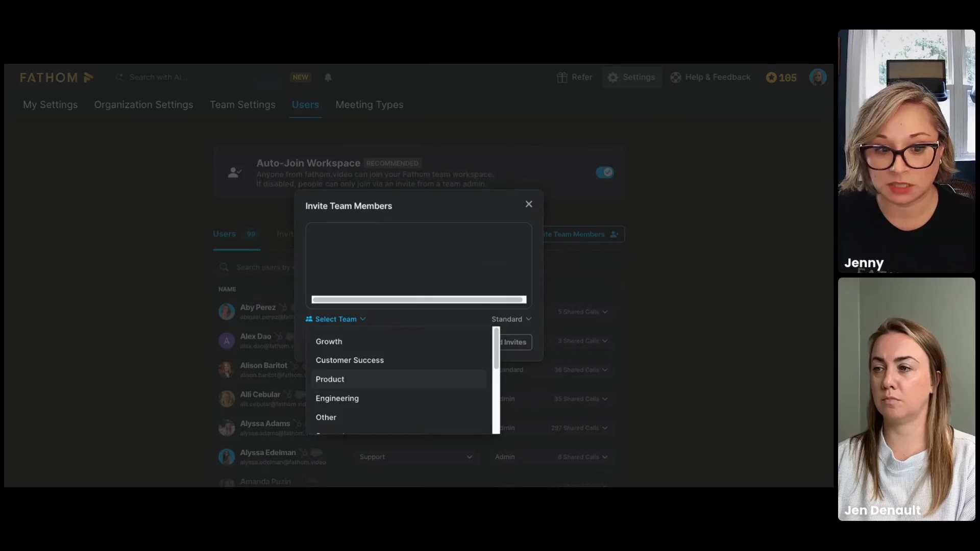The width and height of the screenshot is (980, 551).
Task: Open Meeting Types tab
Action: pyautogui.click(x=369, y=105)
